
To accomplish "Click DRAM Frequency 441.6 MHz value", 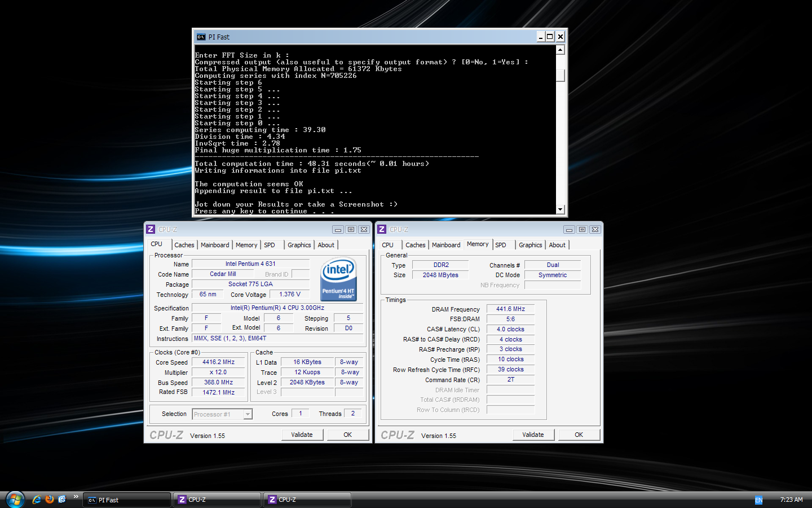I will pos(510,309).
